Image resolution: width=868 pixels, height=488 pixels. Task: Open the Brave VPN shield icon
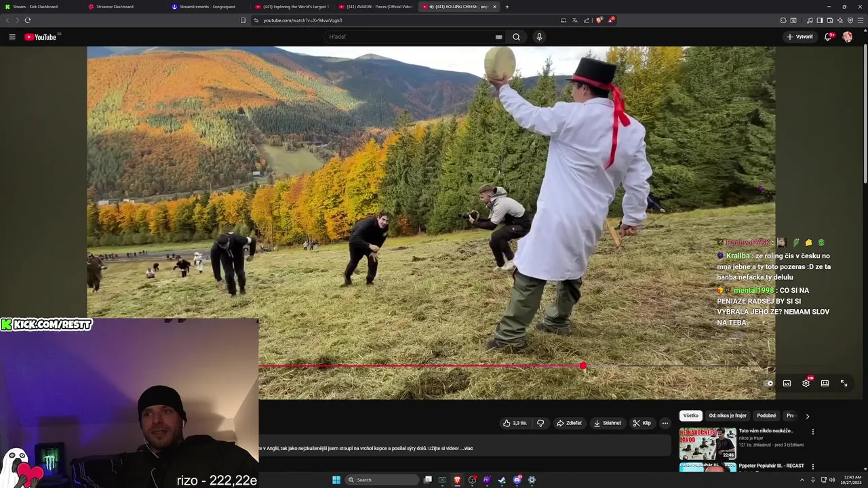coord(850,20)
